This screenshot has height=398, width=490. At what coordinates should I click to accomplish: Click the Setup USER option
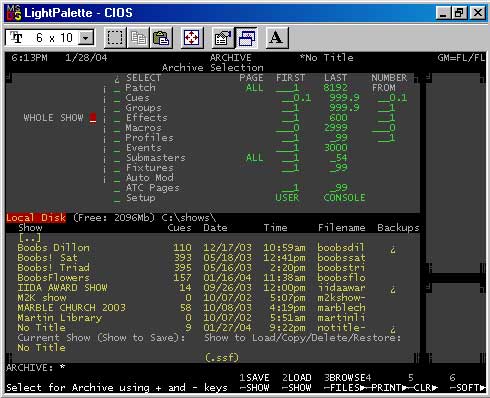287,198
